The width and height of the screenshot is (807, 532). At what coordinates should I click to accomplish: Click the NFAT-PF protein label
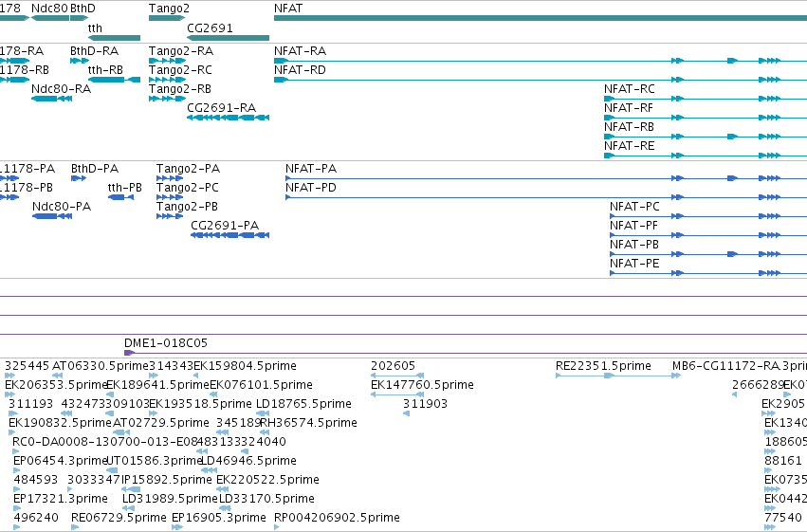point(633,226)
